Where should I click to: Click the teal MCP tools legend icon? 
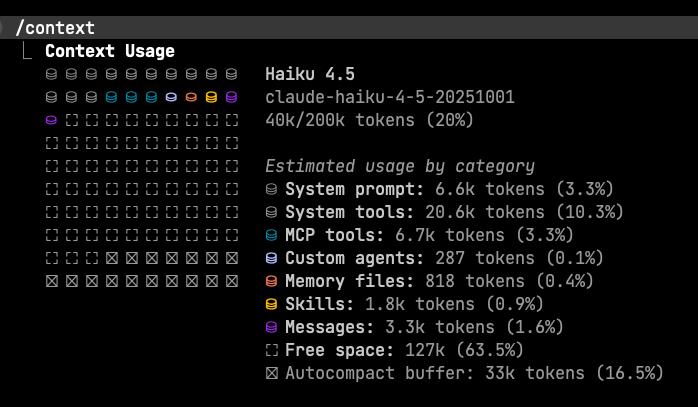point(272,235)
